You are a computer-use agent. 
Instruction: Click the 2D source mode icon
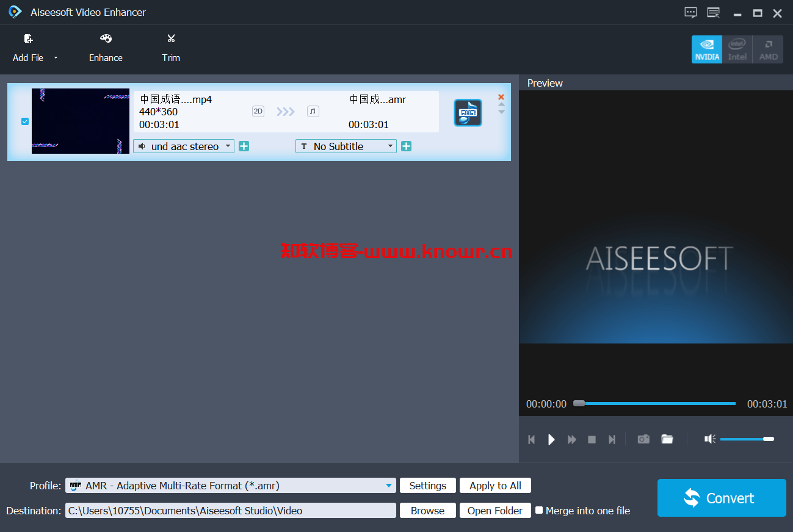(258, 111)
